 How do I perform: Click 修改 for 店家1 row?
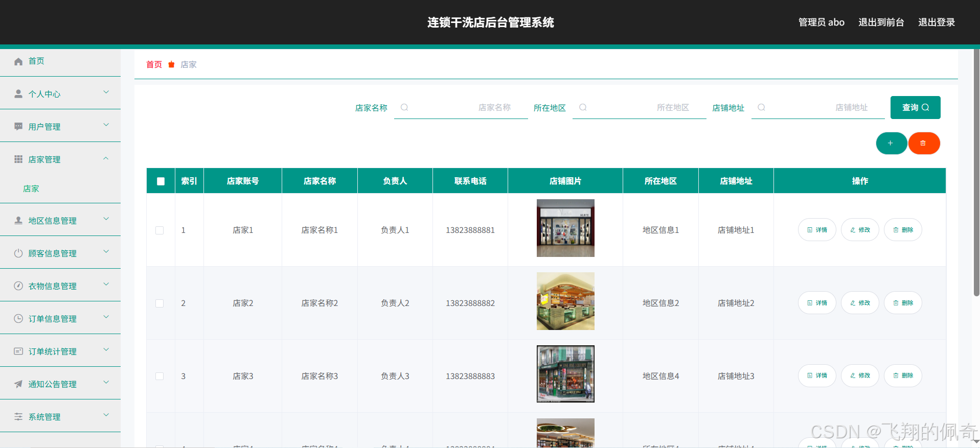click(x=860, y=230)
